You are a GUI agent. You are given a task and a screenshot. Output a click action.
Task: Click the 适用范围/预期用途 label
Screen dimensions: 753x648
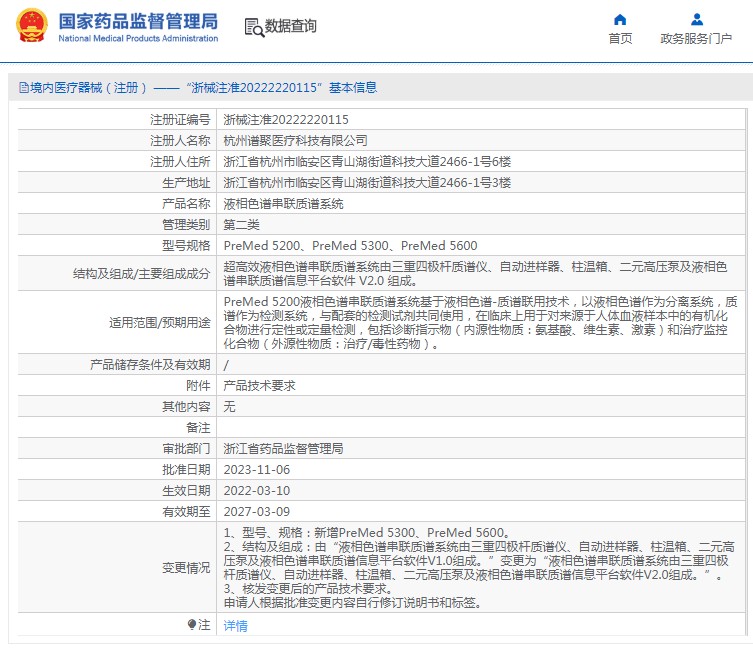(159, 323)
